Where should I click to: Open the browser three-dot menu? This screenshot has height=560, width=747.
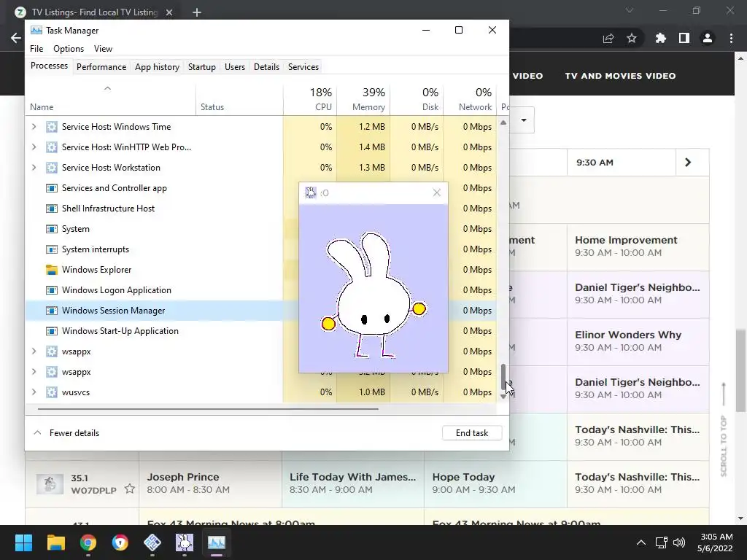pyautogui.click(x=731, y=38)
